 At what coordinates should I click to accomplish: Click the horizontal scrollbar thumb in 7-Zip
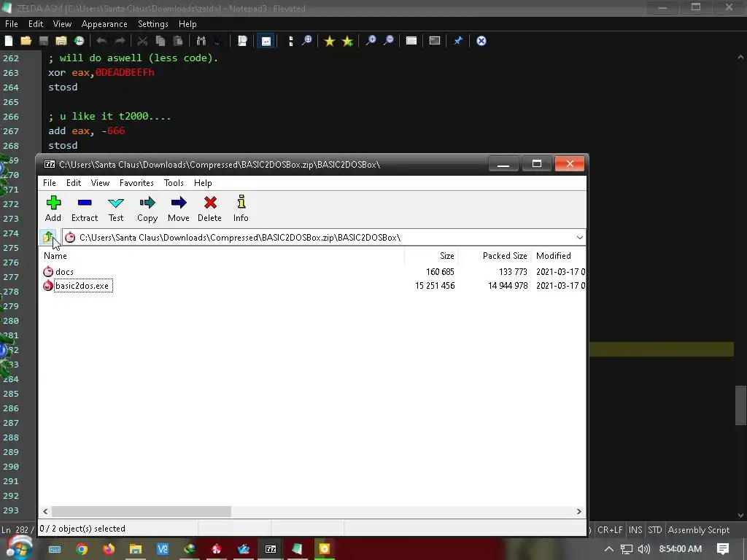click(142, 511)
